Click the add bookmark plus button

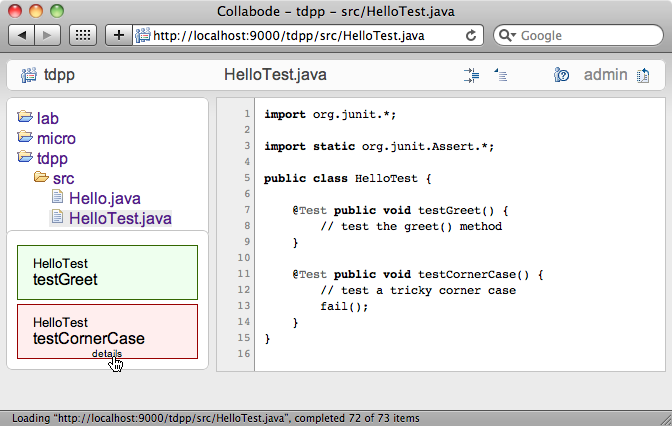coord(119,35)
